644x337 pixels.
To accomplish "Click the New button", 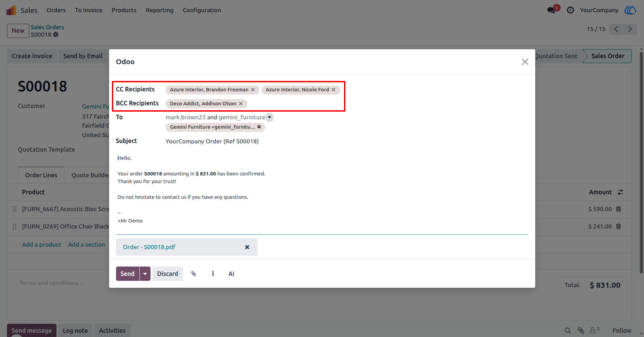I will (18, 31).
